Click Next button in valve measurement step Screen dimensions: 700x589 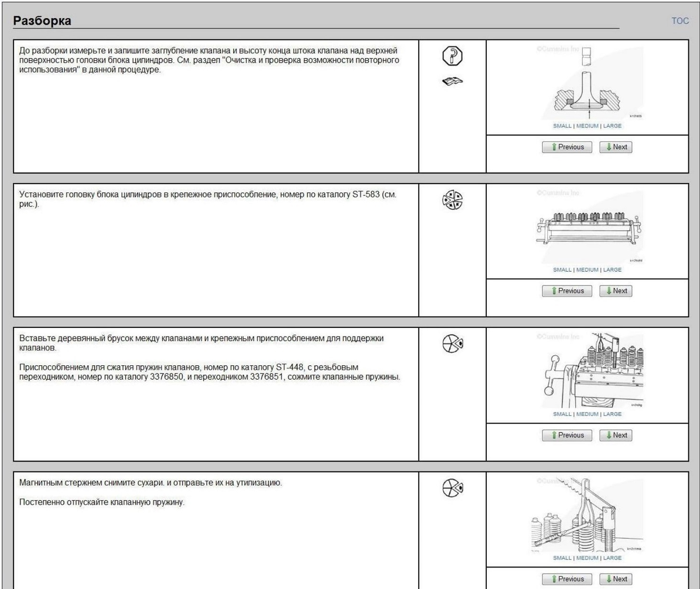coord(616,147)
